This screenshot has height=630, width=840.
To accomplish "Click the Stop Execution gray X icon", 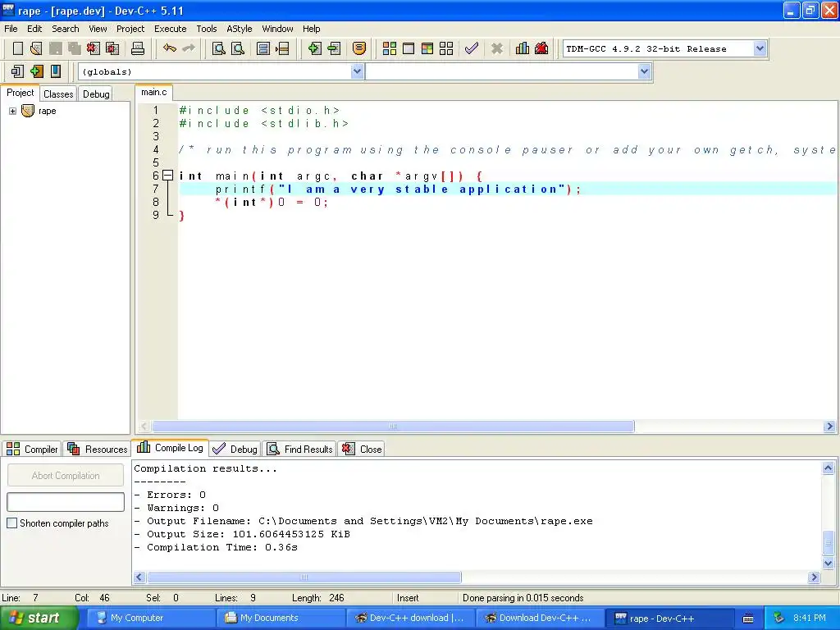I will 496,48.
